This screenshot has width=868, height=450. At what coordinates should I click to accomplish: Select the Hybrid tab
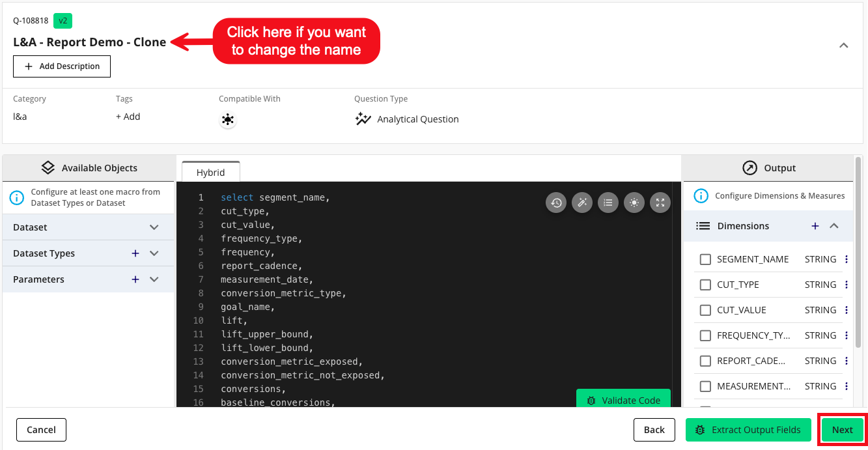(x=210, y=173)
